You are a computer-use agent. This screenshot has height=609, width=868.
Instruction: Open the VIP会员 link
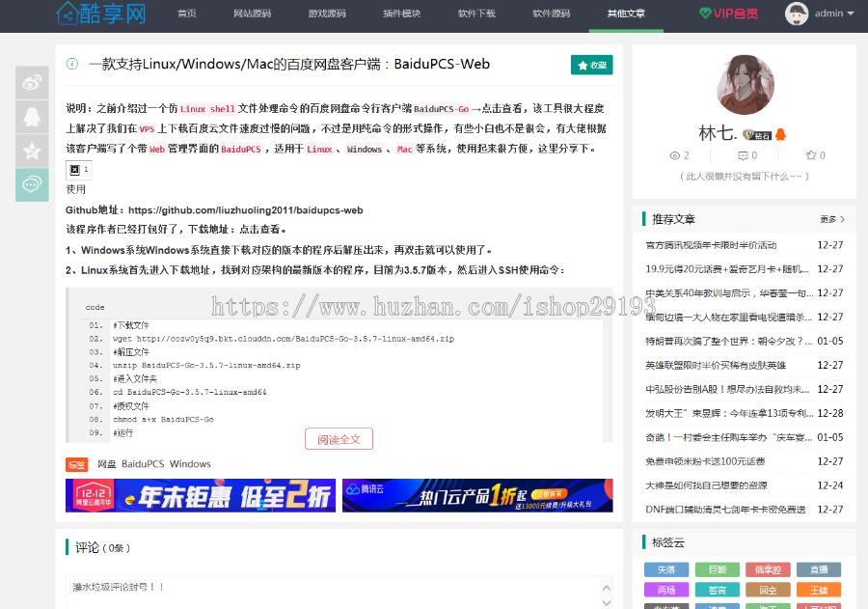coord(728,14)
